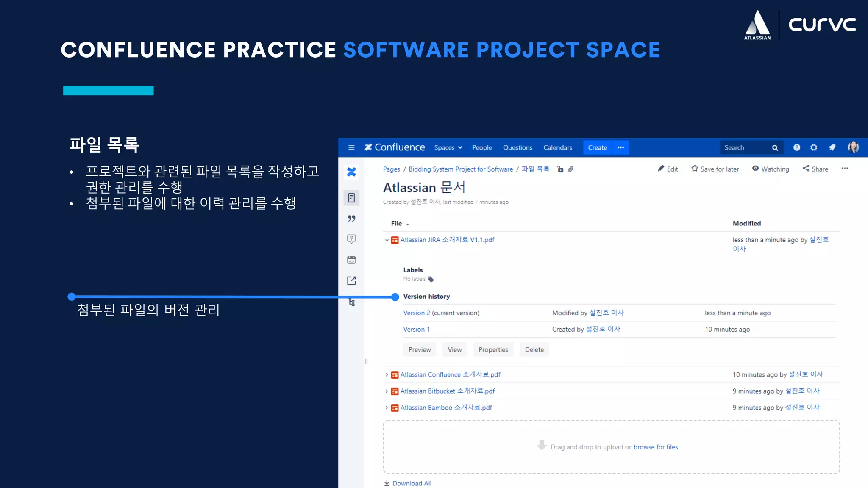Open the user profile avatar
This screenshot has width=868, height=488.
tap(853, 147)
